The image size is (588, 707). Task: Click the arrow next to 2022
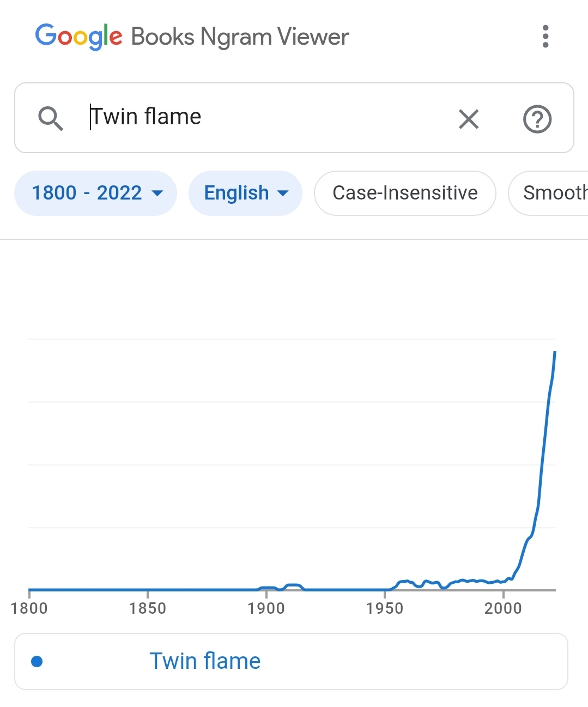[157, 193]
